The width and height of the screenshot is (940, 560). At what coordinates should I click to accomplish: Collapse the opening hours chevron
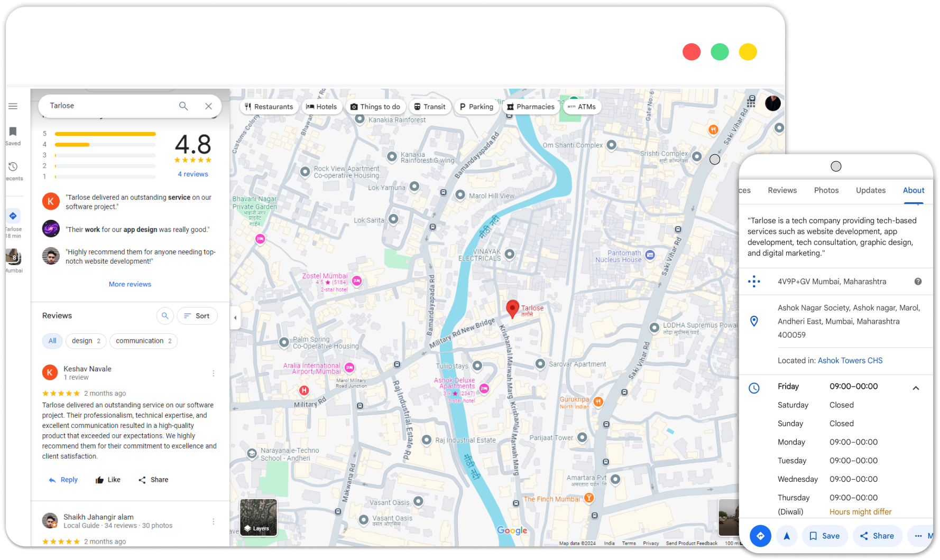[916, 388]
